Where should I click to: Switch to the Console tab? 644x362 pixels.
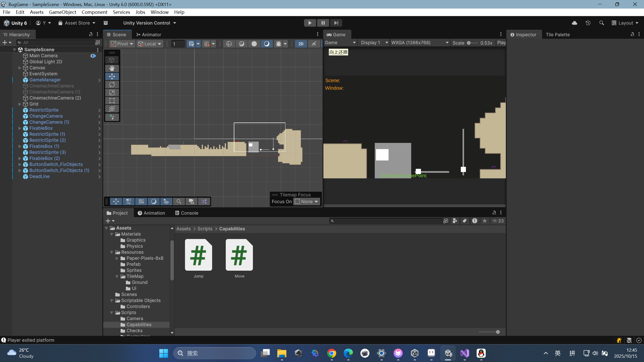click(x=187, y=213)
